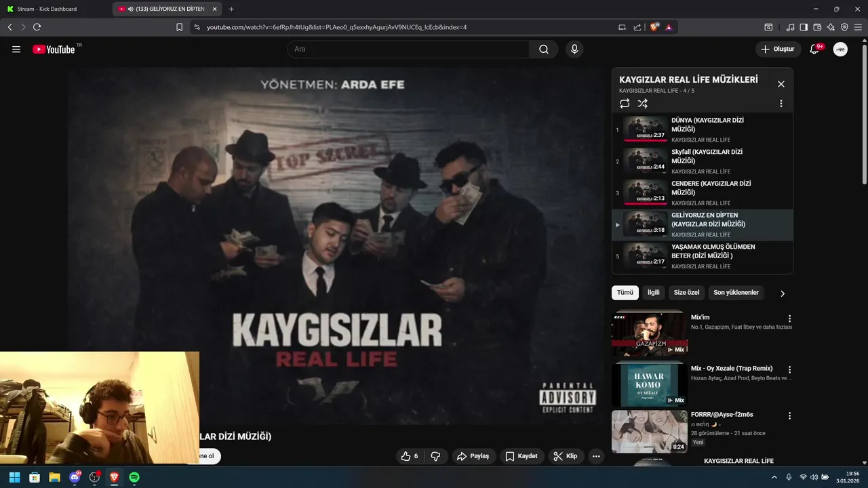This screenshot has width=868, height=488.
Task: Like the video with thumbs up
Action: click(x=410, y=456)
